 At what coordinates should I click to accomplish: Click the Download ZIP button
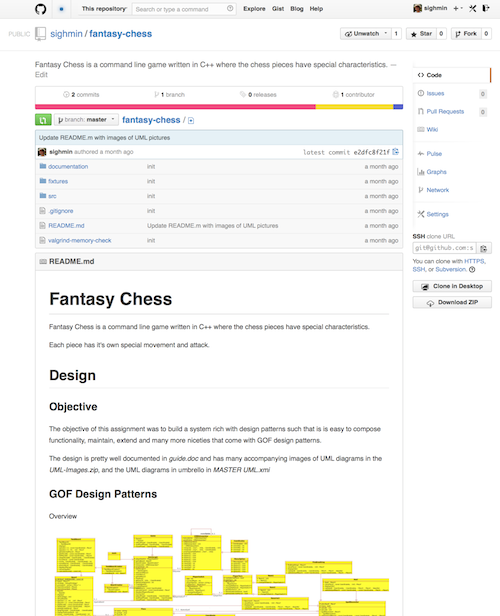click(x=452, y=302)
